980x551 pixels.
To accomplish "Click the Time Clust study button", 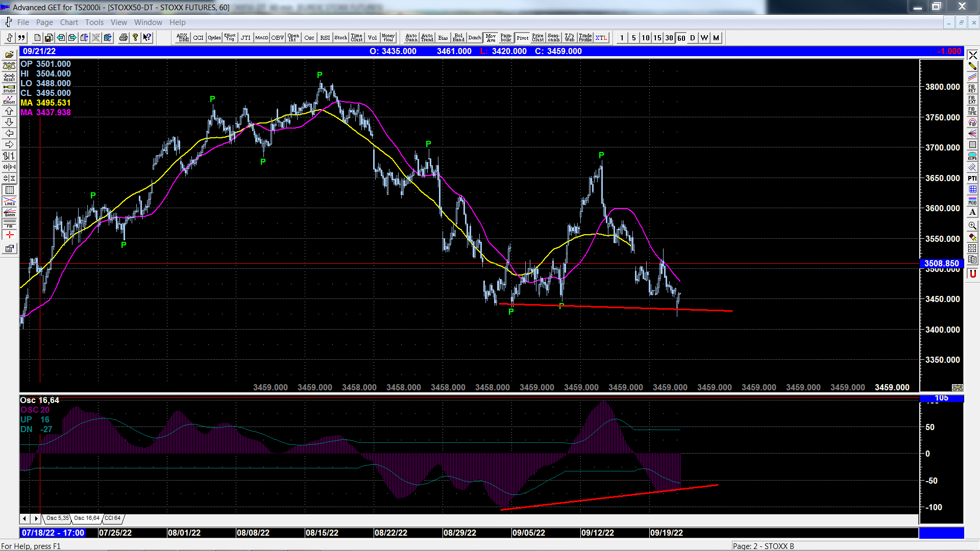I will pyautogui.click(x=357, y=38).
